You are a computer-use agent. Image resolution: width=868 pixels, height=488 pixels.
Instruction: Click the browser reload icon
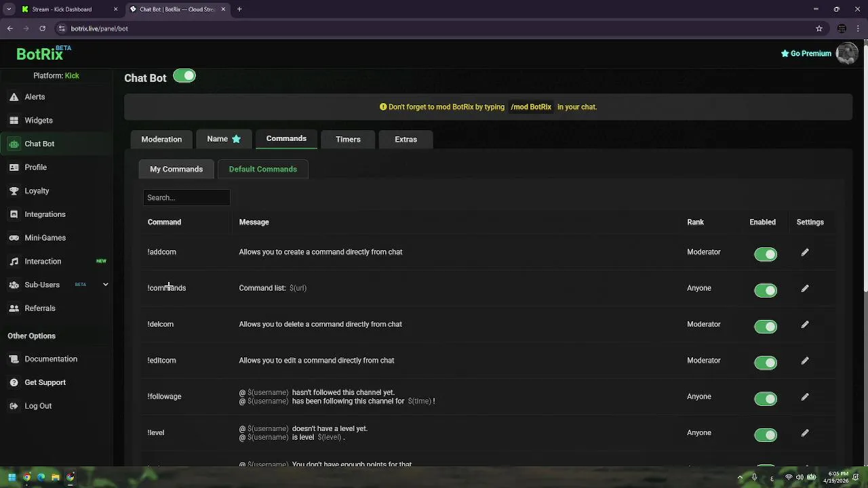pyautogui.click(x=42, y=28)
